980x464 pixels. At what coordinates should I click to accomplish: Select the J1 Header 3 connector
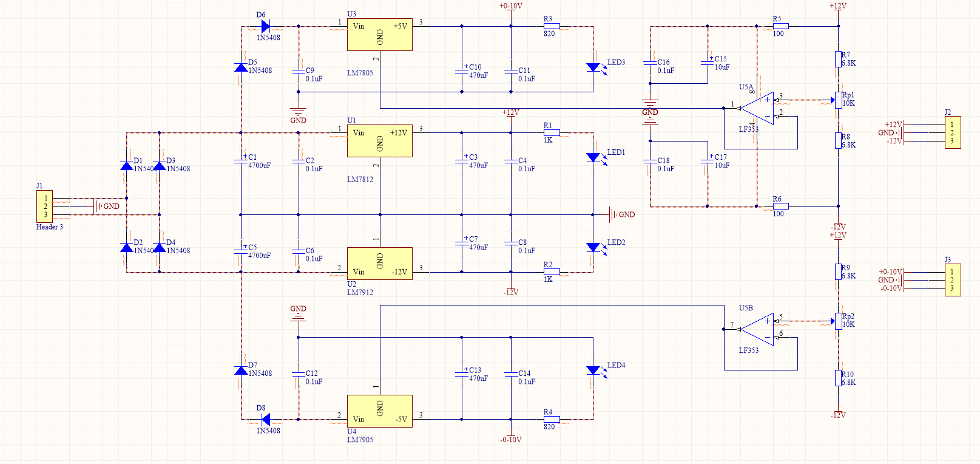pyautogui.click(x=45, y=206)
